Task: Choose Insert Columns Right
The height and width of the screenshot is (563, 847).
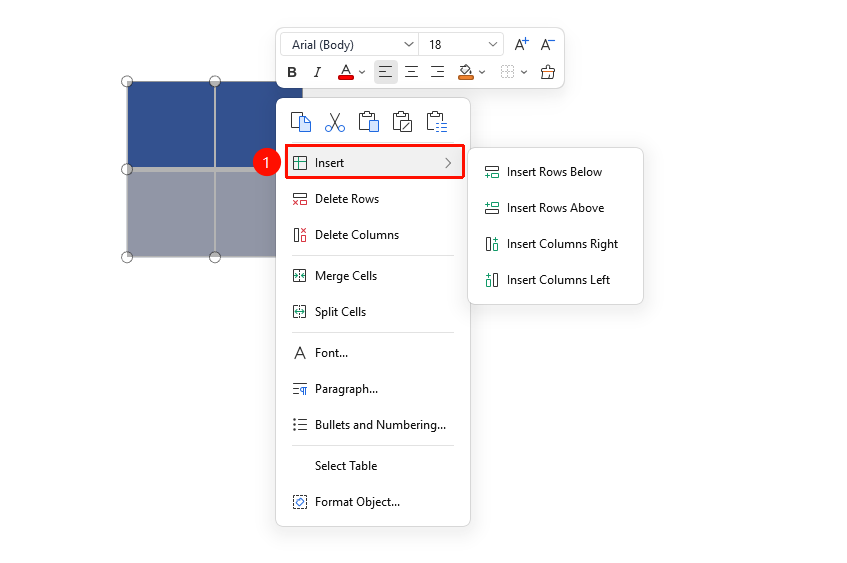Action: [x=555, y=244]
